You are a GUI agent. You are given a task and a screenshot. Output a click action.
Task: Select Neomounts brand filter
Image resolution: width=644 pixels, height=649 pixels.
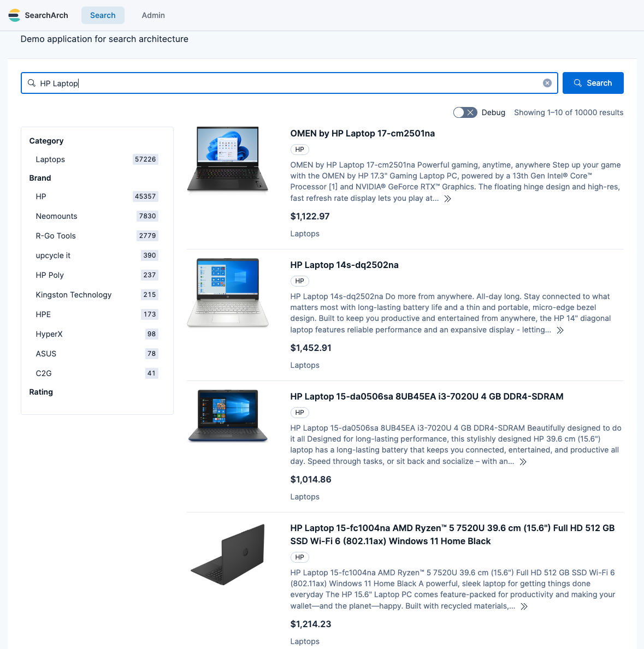56,216
